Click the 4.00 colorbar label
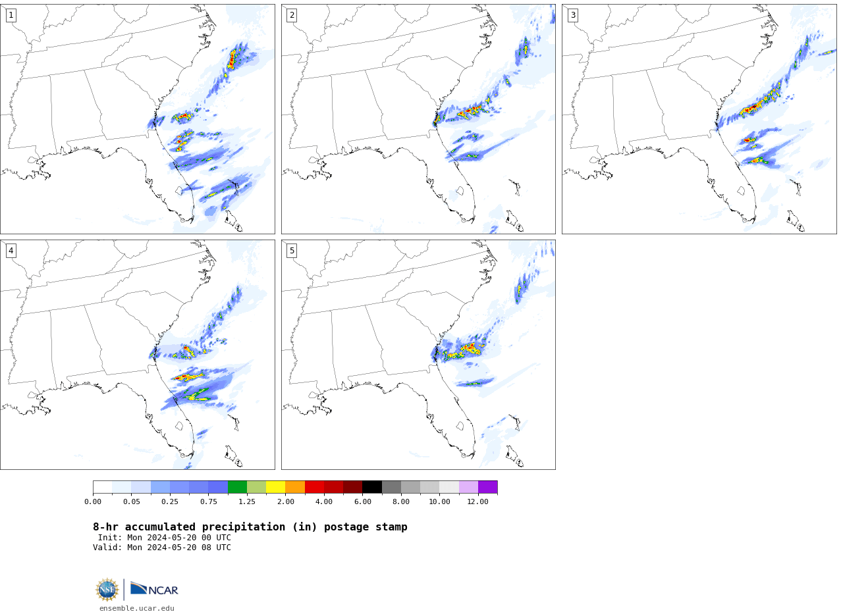 coord(324,502)
